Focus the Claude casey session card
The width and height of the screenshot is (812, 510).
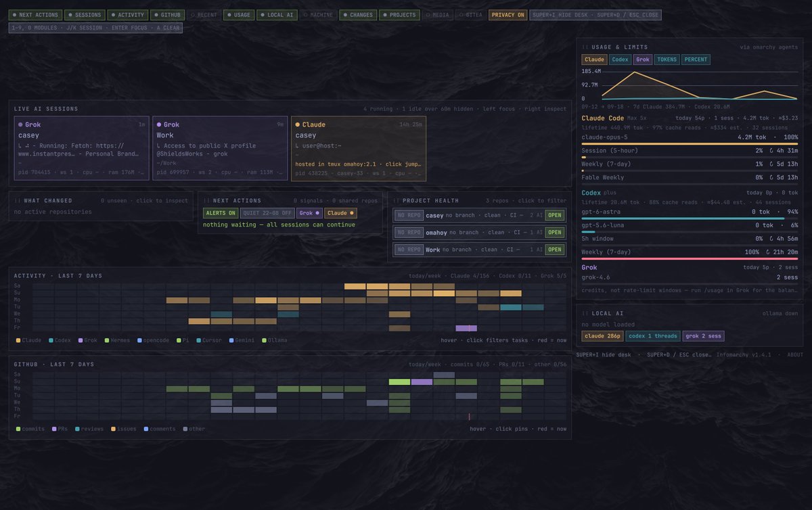(x=359, y=148)
